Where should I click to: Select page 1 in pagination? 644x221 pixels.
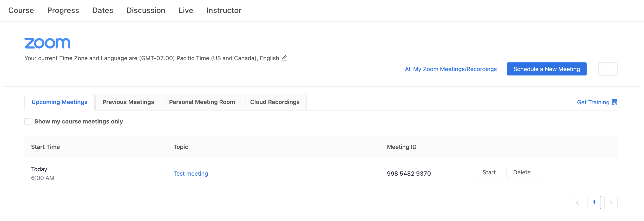[x=594, y=203]
